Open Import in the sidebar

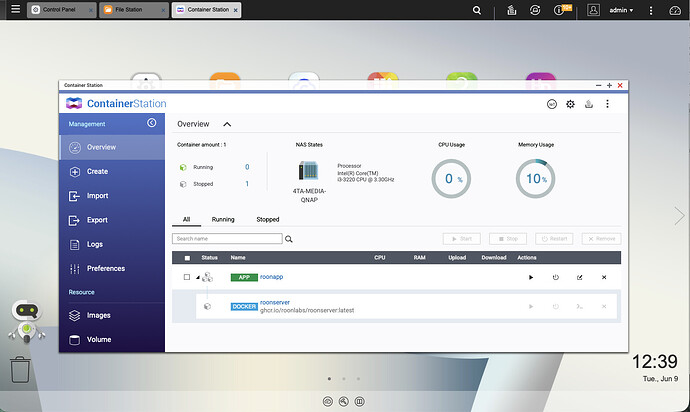tap(112, 195)
